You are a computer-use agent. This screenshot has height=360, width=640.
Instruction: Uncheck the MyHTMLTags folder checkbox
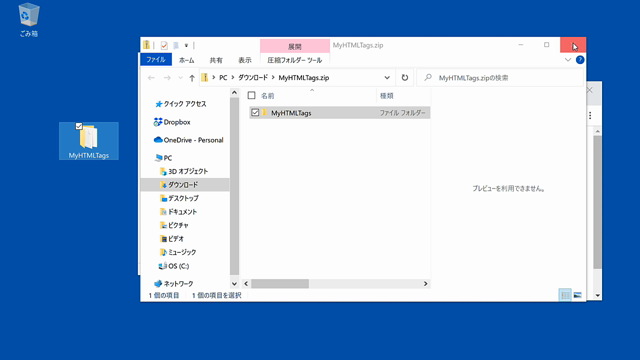coord(255,112)
